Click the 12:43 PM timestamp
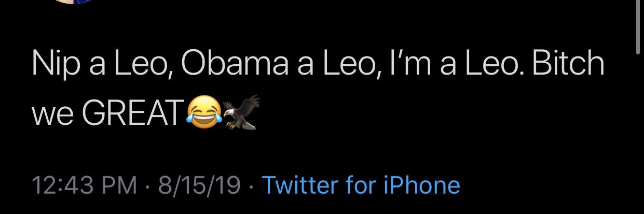This screenshot has height=214, width=644. click(85, 185)
